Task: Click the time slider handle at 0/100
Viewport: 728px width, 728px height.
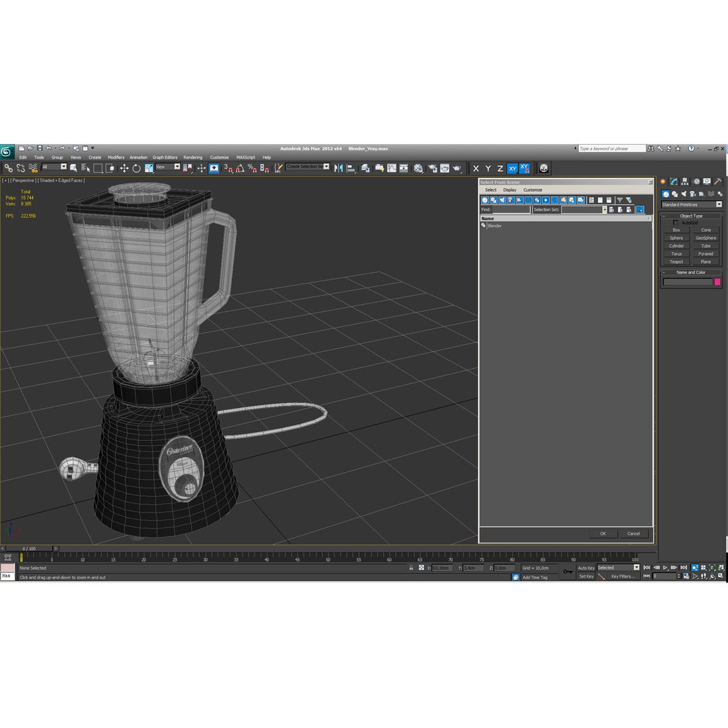Action: [29, 548]
